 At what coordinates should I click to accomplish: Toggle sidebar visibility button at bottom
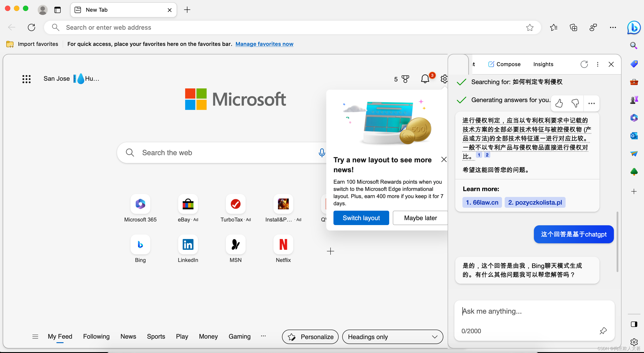coord(634,324)
